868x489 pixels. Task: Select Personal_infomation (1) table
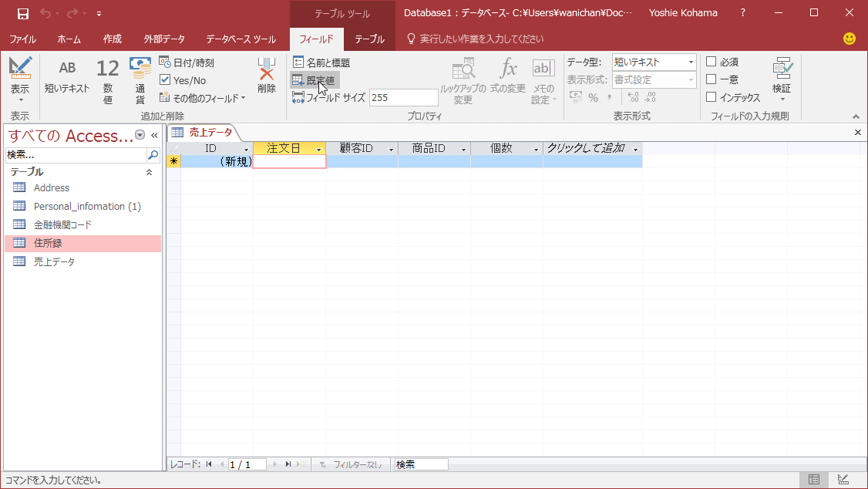(83, 206)
